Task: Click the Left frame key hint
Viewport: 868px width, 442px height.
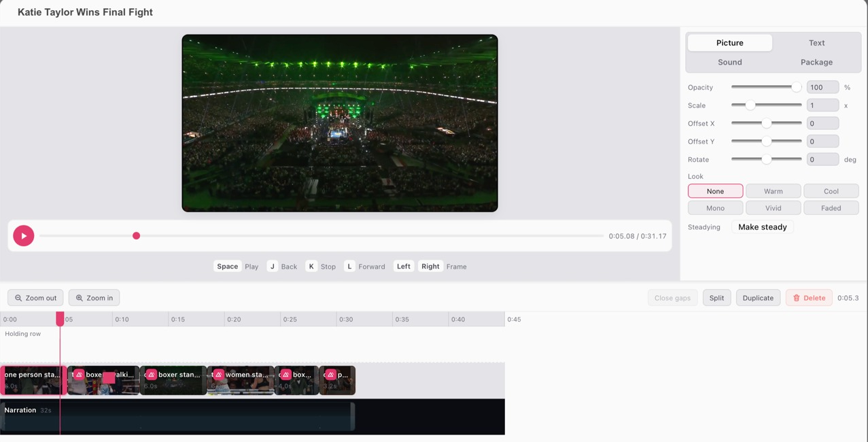Action: point(404,267)
